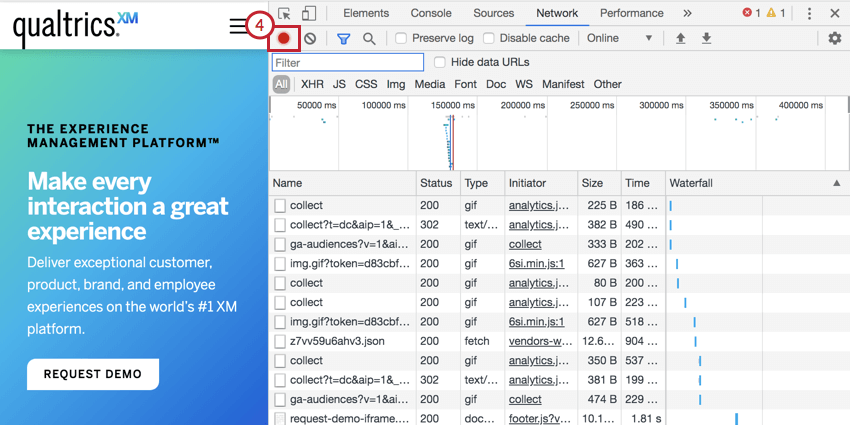The height and width of the screenshot is (425, 850).
Task: Show more DevTools tabs chevron
Action: 687,14
